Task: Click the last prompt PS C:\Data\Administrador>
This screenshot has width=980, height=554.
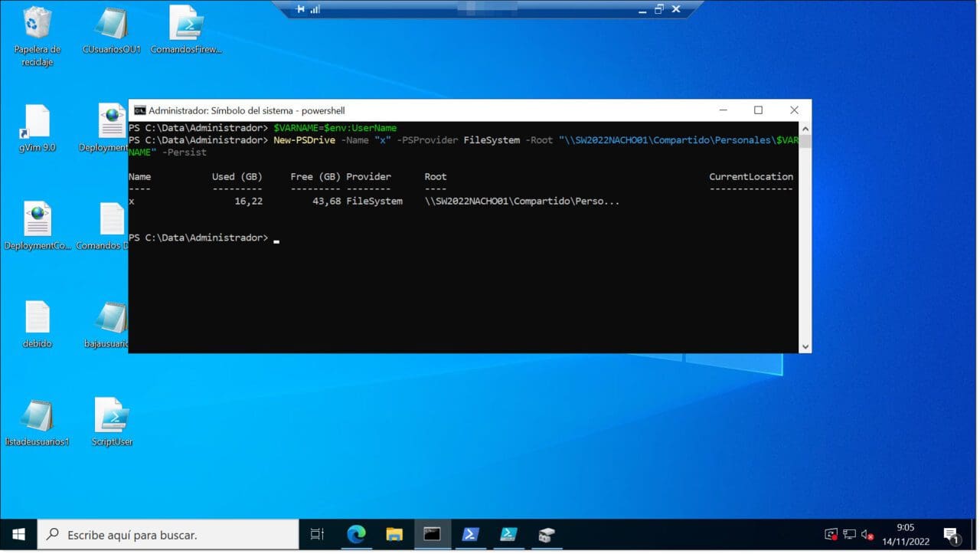Action: tap(198, 238)
